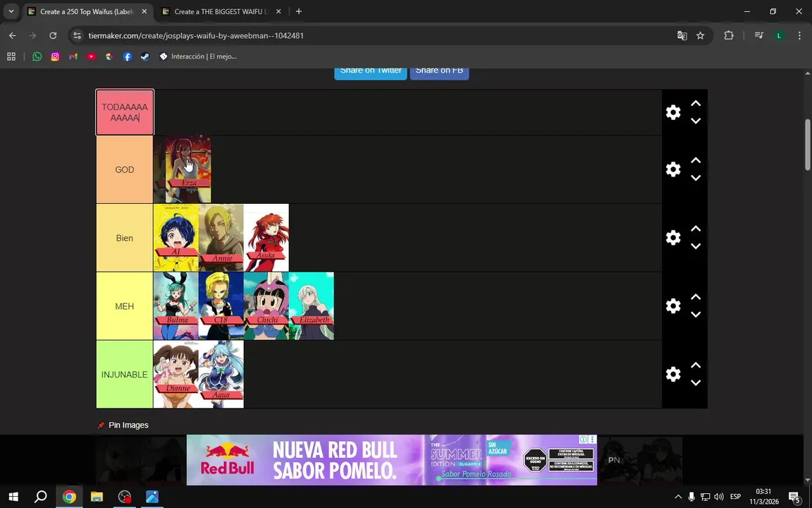Open File Explorer from taskbar
The image size is (812, 508).
coord(97,497)
